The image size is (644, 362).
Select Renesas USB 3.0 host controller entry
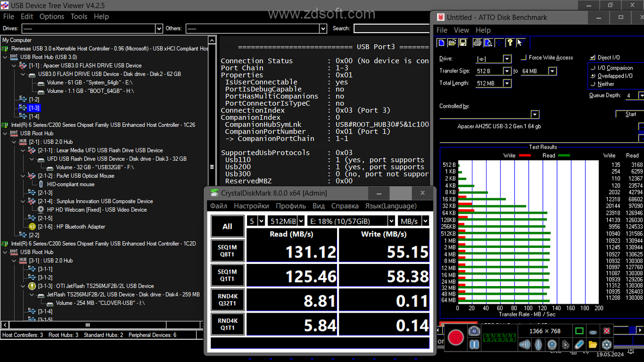[109, 49]
